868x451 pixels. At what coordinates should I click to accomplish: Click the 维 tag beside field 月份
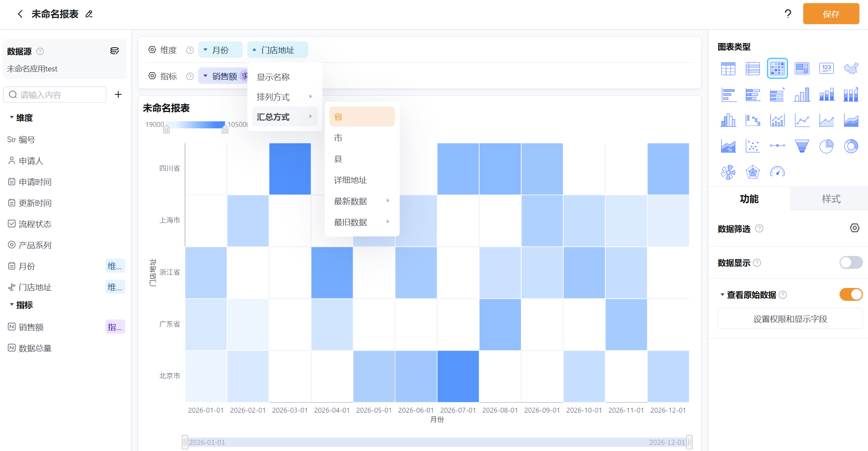click(x=115, y=266)
